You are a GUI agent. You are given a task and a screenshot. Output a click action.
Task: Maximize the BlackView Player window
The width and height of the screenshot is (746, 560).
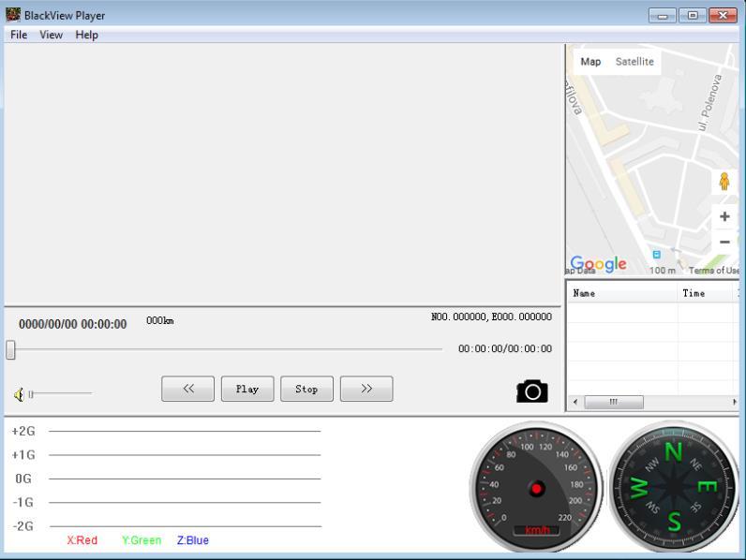(x=693, y=15)
